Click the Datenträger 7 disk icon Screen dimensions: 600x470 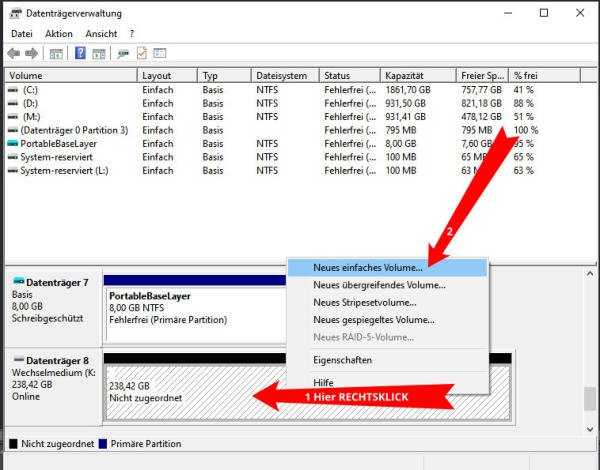click(x=18, y=281)
